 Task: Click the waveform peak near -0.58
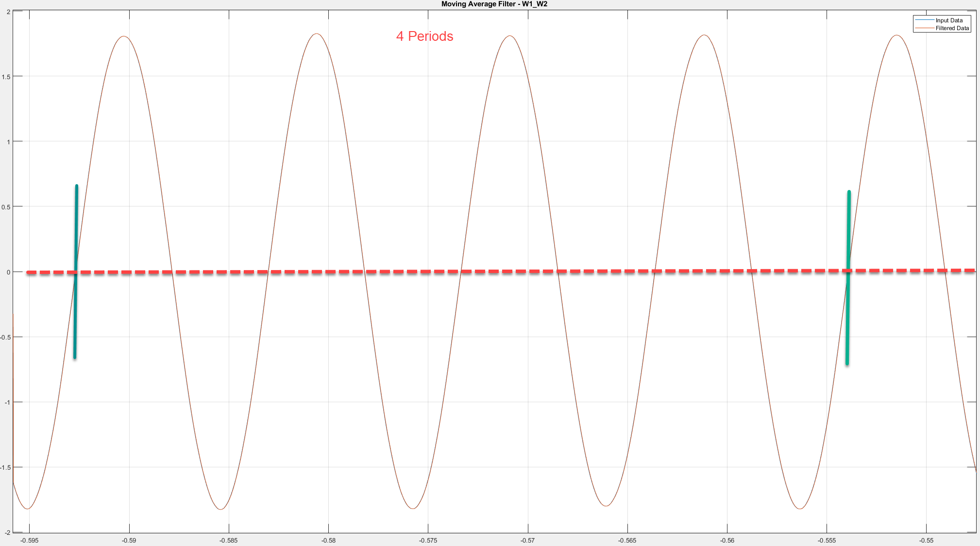coord(317,34)
